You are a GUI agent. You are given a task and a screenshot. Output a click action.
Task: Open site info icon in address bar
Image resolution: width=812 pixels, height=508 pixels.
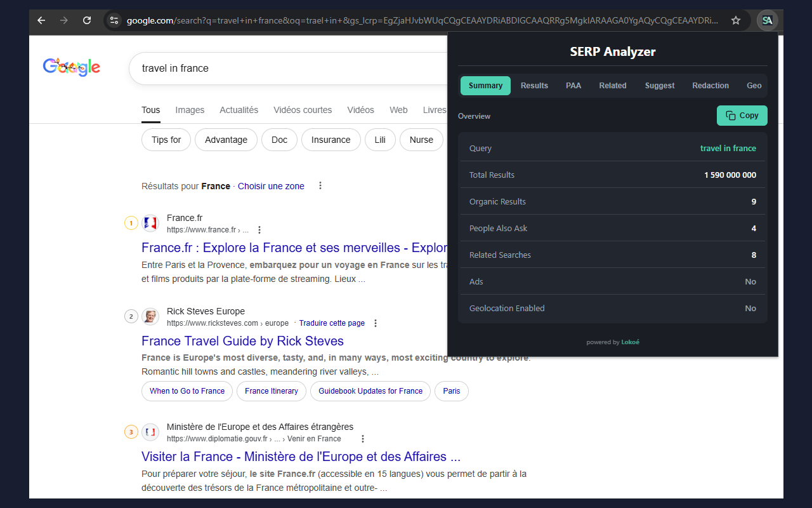pyautogui.click(x=114, y=20)
